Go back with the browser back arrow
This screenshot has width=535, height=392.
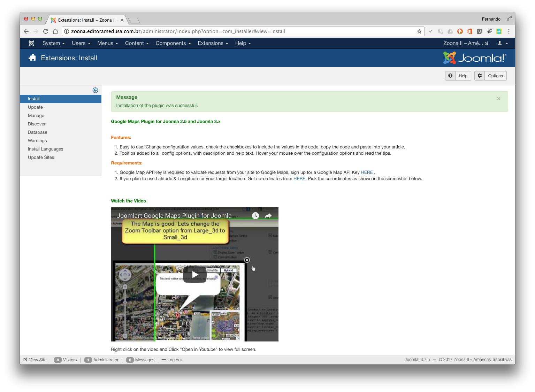point(26,31)
